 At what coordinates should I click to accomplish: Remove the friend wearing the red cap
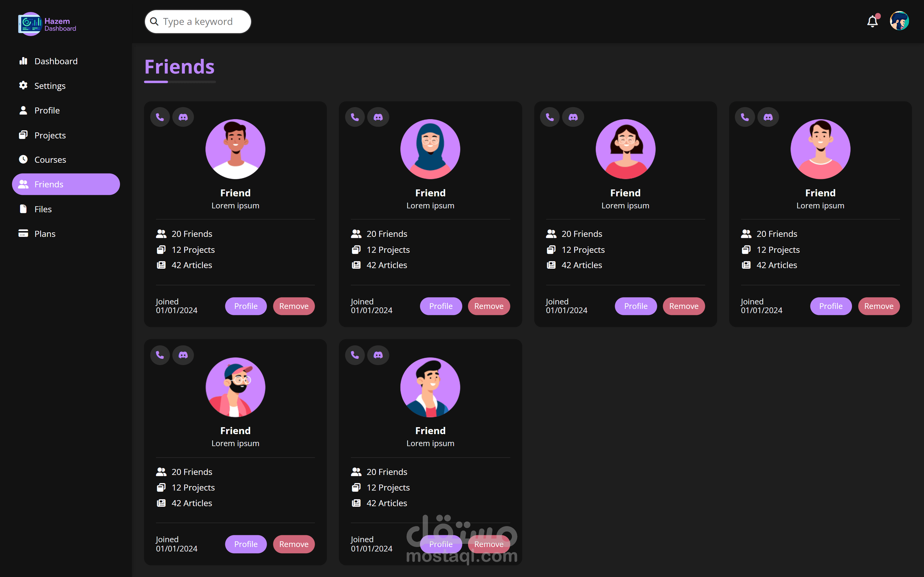pyautogui.click(x=294, y=544)
